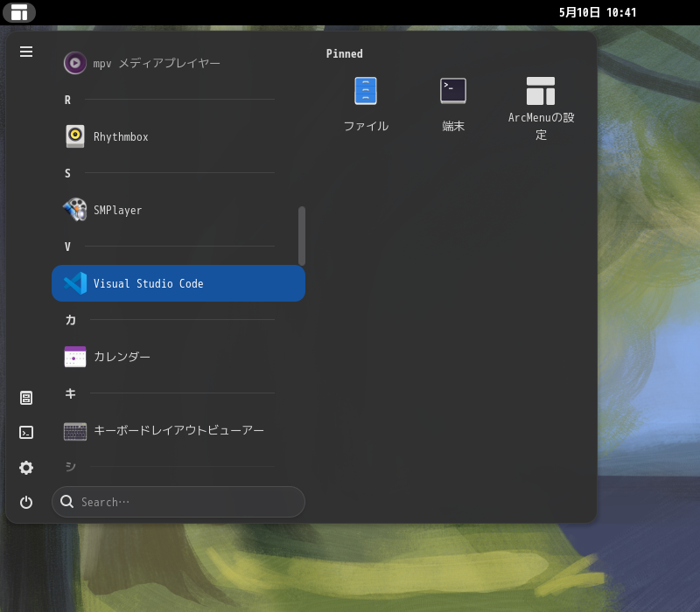
Task: Launch SMPlayer from the app list
Action: (178, 210)
